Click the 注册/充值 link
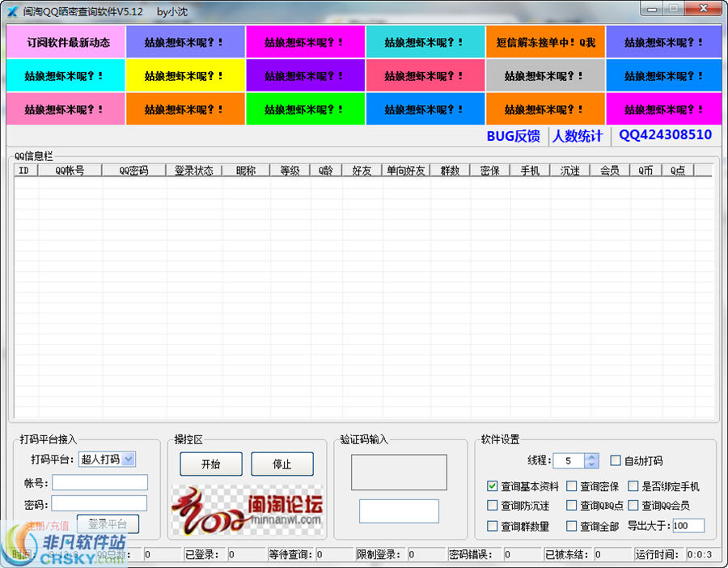 [x=48, y=526]
